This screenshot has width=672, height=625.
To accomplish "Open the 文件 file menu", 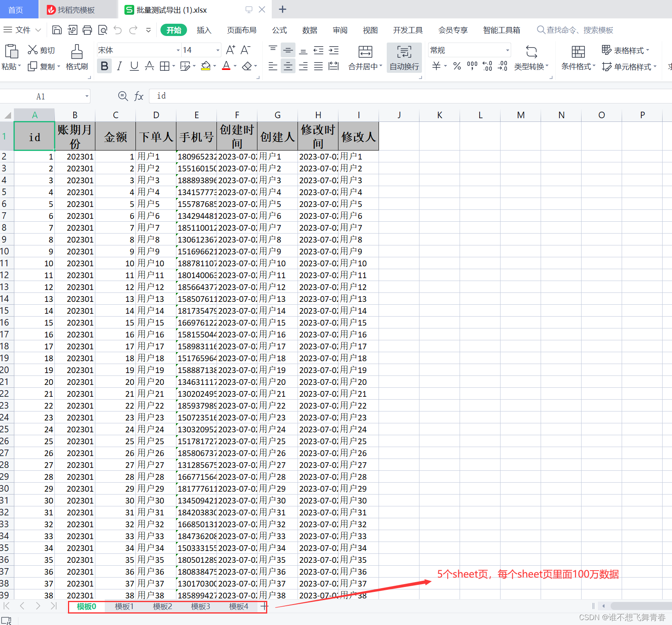I will click(x=23, y=30).
